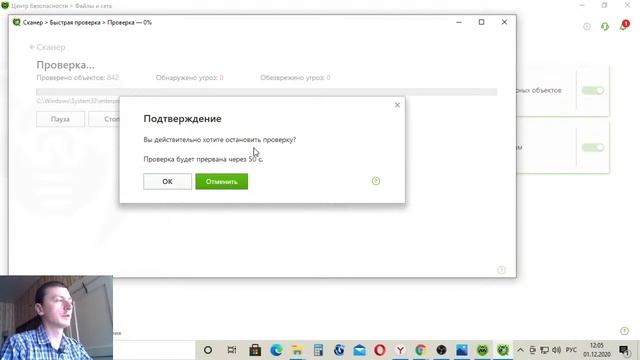Click the help icon at scanner window bottom

(x=501, y=270)
